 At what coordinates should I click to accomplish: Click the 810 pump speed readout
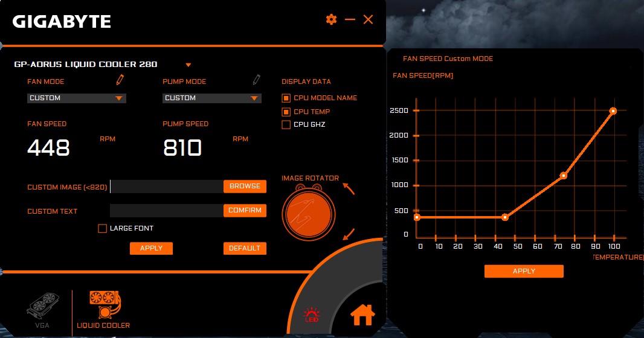tap(182, 148)
